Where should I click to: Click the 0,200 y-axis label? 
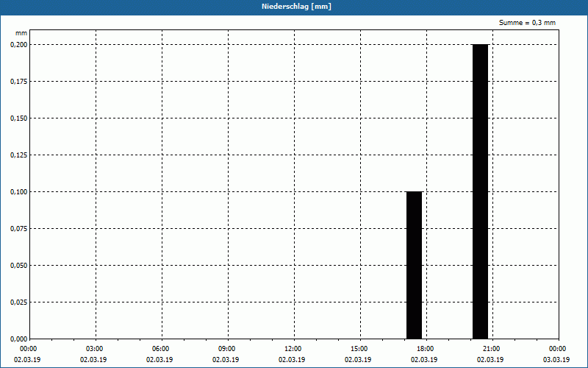(19, 45)
